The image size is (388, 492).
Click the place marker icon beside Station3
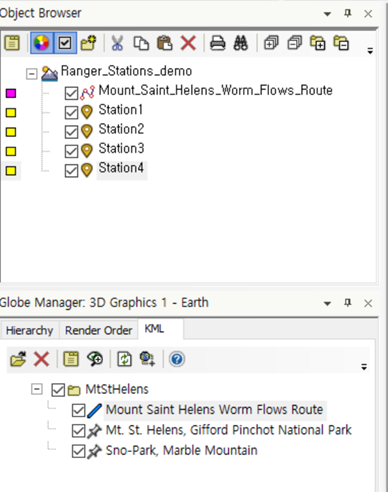(x=87, y=151)
